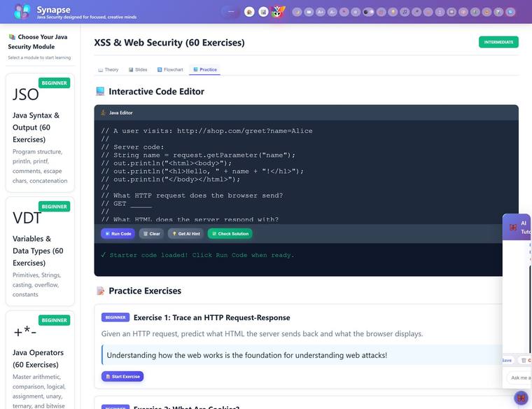
Task: Open the home icon in header
Action: (x=249, y=12)
